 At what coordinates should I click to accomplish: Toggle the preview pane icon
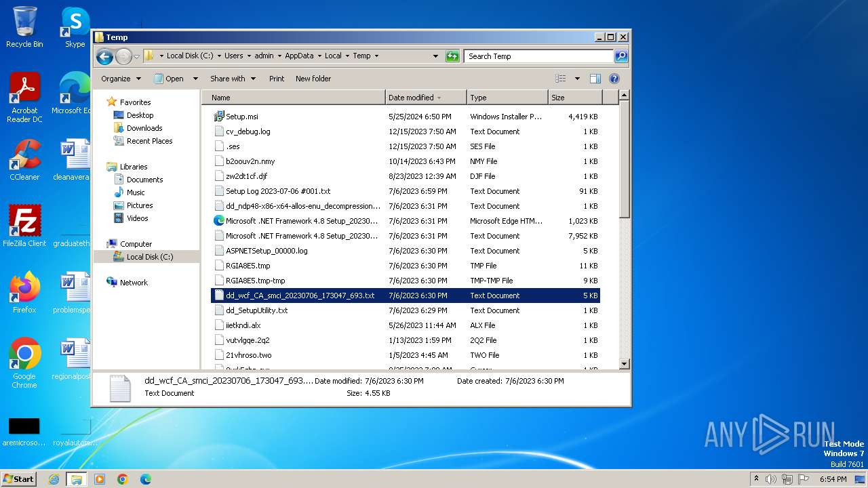[x=595, y=79]
